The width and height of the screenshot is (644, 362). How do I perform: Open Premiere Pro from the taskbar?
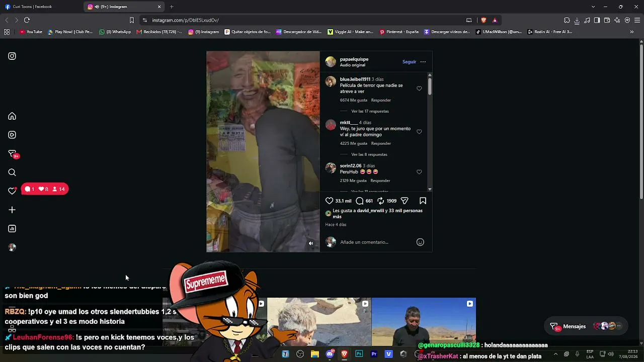pos(374,354)
